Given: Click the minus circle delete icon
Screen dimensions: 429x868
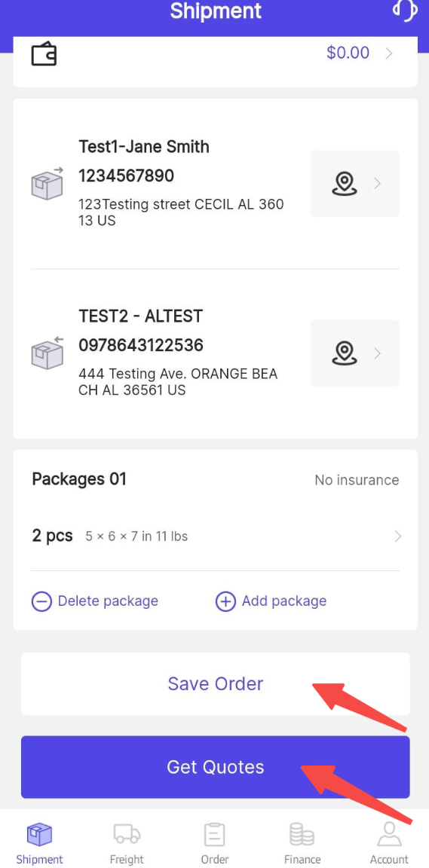Looking at the screenshot, I should (x=41, y=601).
